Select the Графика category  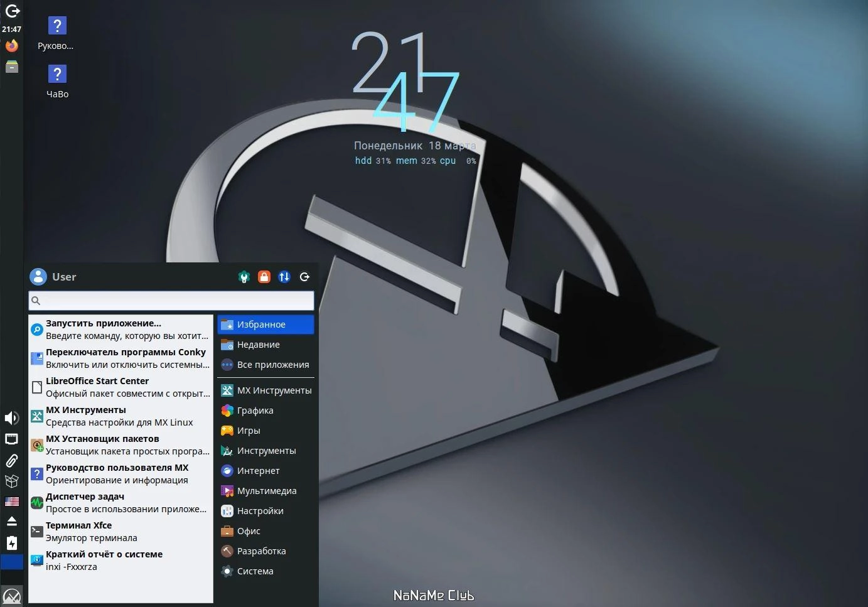[265, 411]
